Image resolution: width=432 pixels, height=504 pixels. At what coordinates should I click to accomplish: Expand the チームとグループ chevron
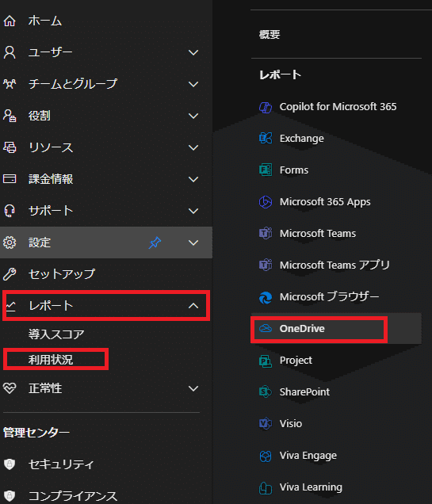193,84
